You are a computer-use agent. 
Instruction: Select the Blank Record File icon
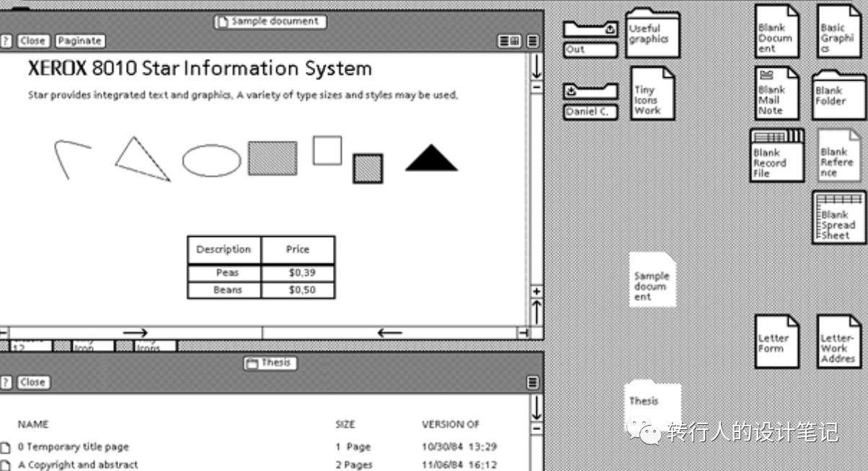click(777, 156)
